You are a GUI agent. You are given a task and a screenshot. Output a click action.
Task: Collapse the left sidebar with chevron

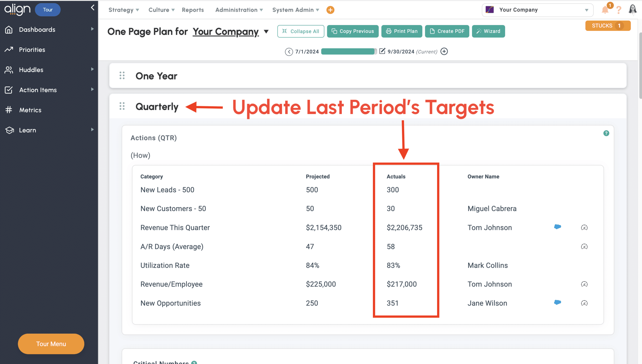(x=93, y=8)
